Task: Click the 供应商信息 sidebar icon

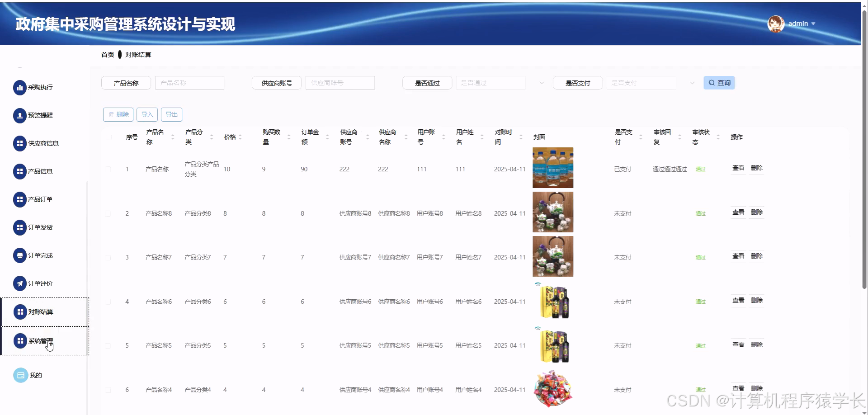Action: click(x=19, y=143)
